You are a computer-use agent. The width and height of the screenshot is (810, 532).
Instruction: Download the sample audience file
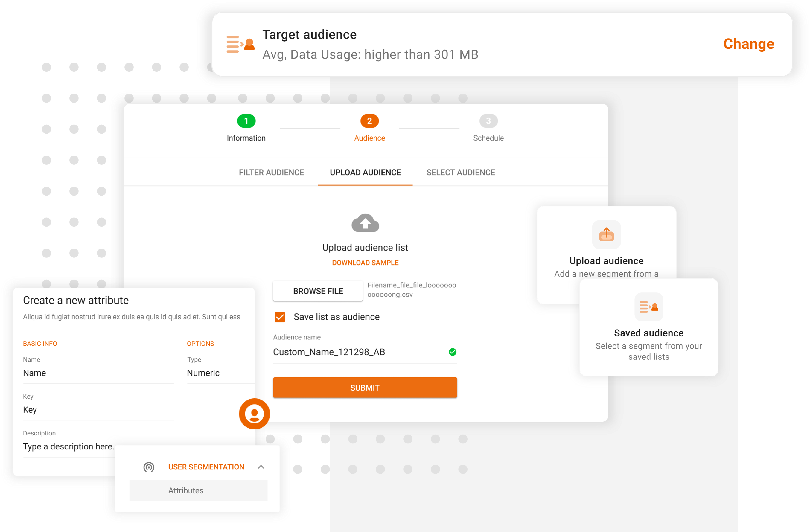pos(365,263)
